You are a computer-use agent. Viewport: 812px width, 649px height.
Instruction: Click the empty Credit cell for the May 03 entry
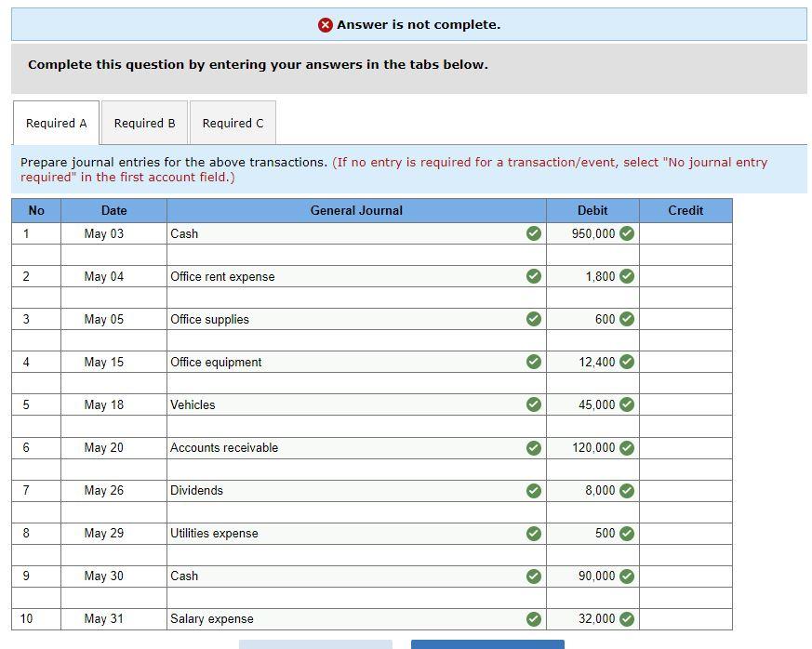(687, 234)
